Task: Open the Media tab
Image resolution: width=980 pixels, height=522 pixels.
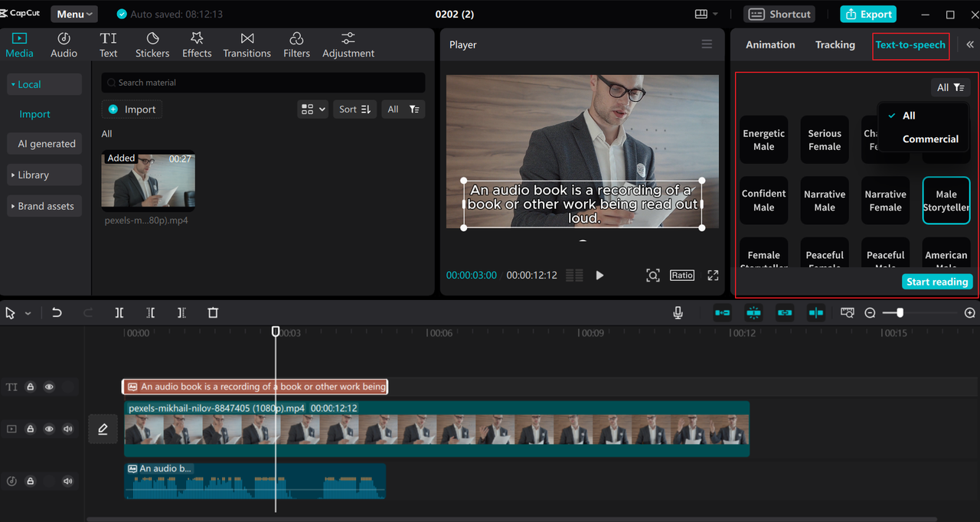Action: [x=19, y=45]
